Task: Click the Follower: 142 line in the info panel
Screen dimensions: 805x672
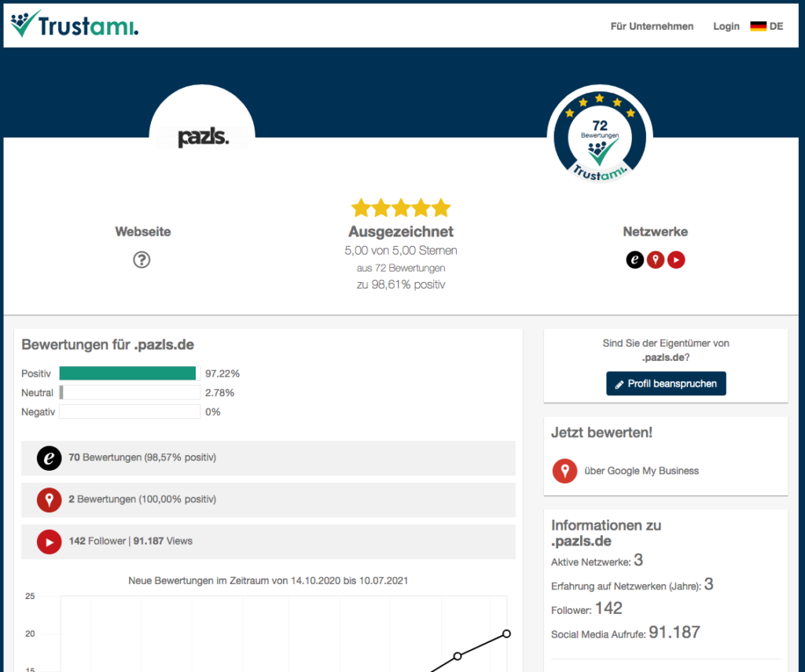Action: pos(586,608)
